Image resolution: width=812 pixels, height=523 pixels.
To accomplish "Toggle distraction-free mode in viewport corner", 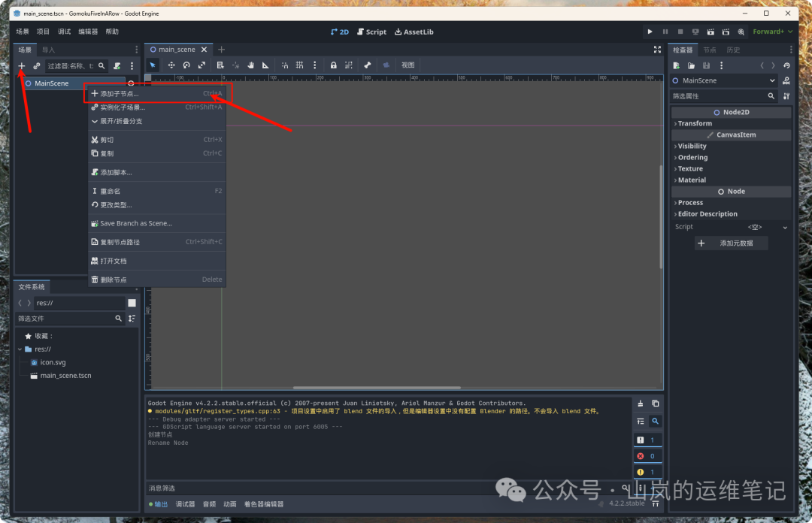I will click(657, 50).
